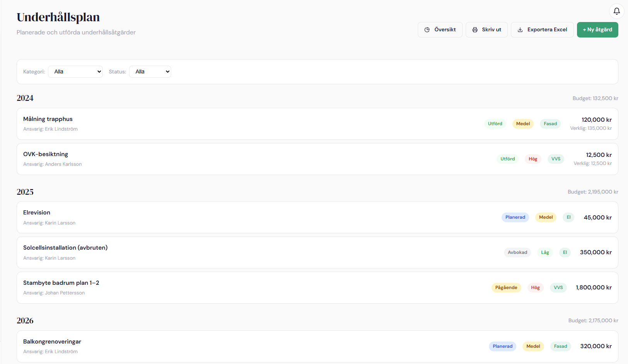This screenshot has height=364, width=628.
Task: Click the Pågående status badge on Stambyte
Action: [506, 287]
